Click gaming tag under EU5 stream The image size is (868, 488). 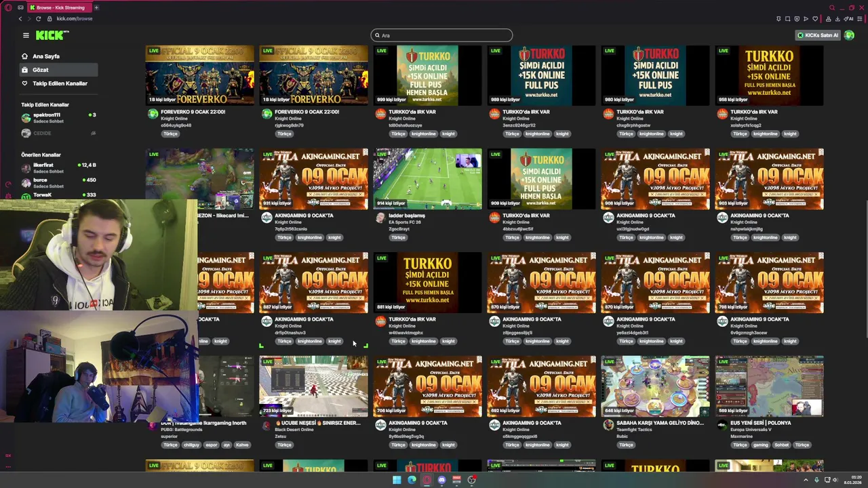click(760, 445)
